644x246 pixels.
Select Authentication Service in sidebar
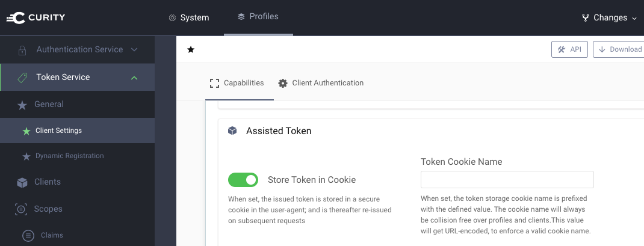pos(77,50)
